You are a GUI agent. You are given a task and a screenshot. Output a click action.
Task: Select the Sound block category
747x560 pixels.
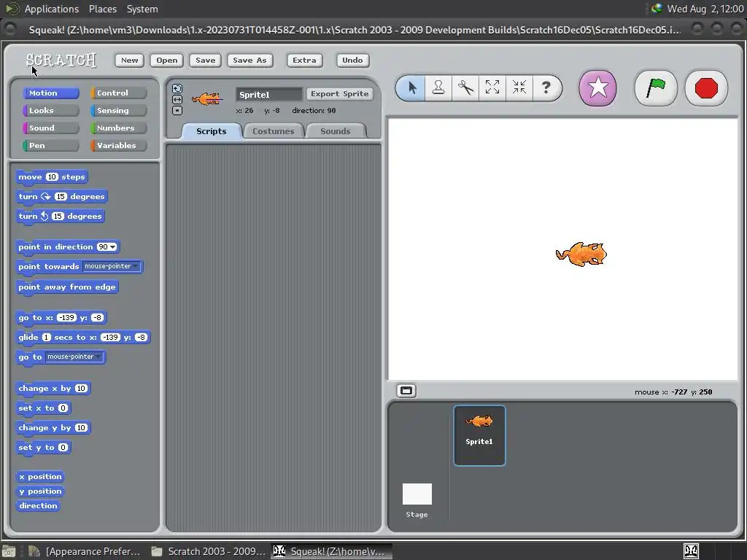coord(50,128)
